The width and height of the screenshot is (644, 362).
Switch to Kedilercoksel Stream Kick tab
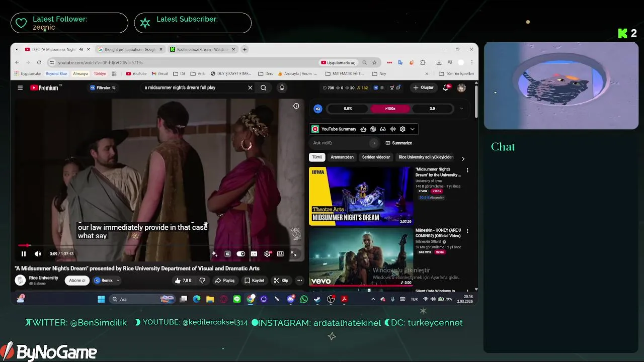point(203,49)
